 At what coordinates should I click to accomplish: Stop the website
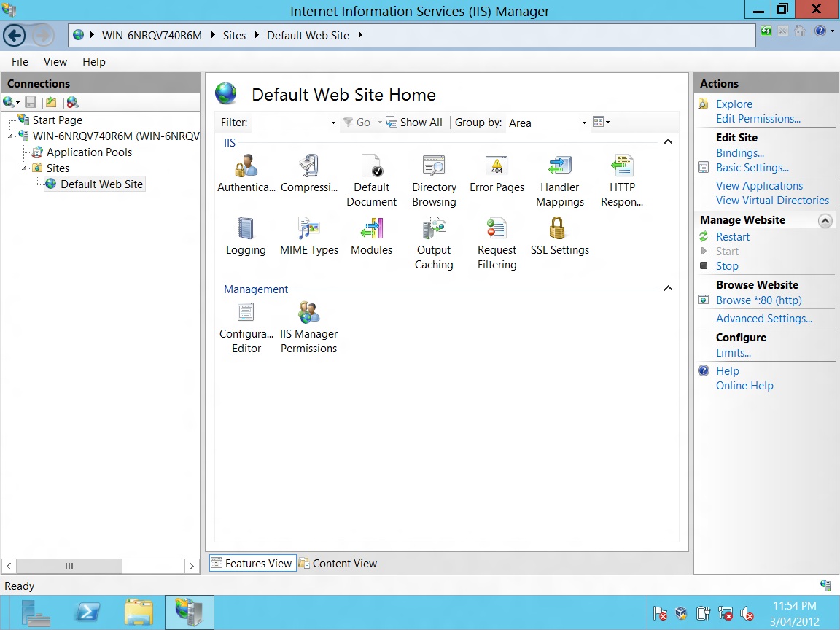[727, 266]
